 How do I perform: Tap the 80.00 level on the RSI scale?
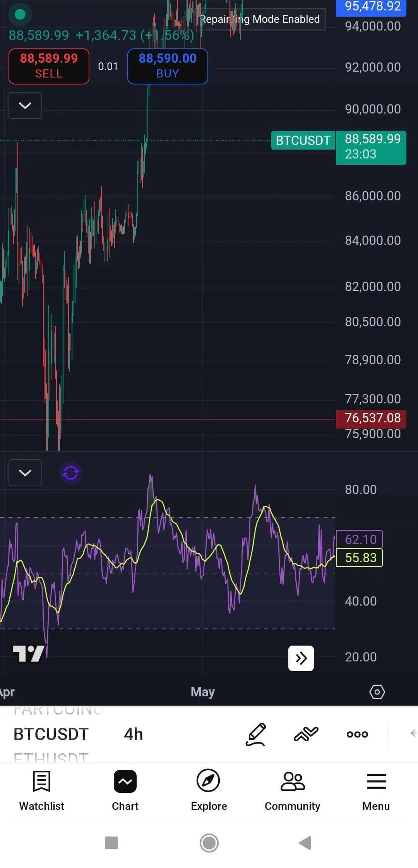coord(361,489)
